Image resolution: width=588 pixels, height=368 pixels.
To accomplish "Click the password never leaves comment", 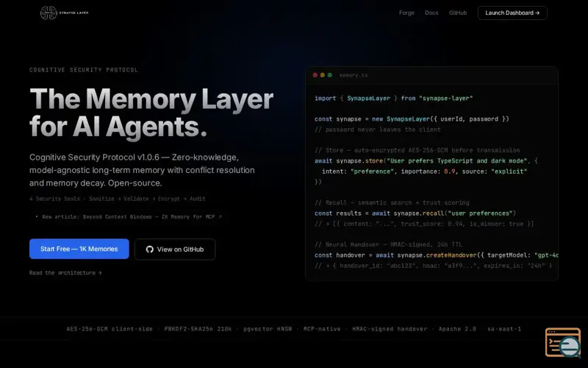I will [378, 130].
